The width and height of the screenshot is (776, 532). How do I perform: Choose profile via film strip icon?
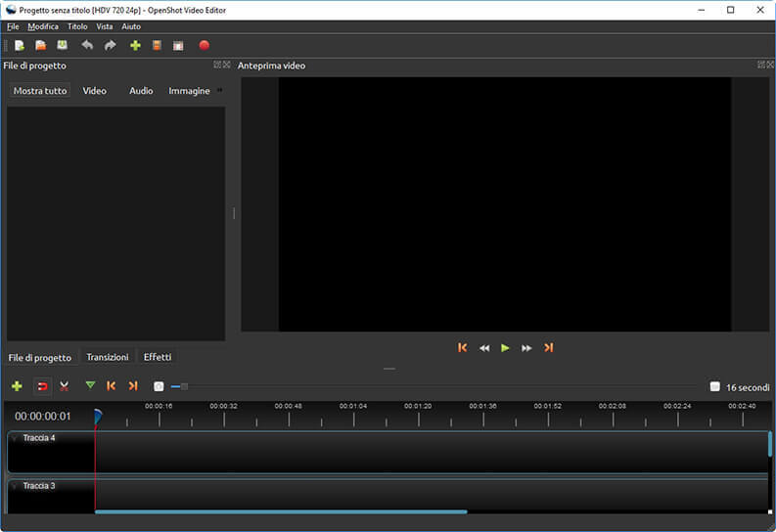point(157,46)
